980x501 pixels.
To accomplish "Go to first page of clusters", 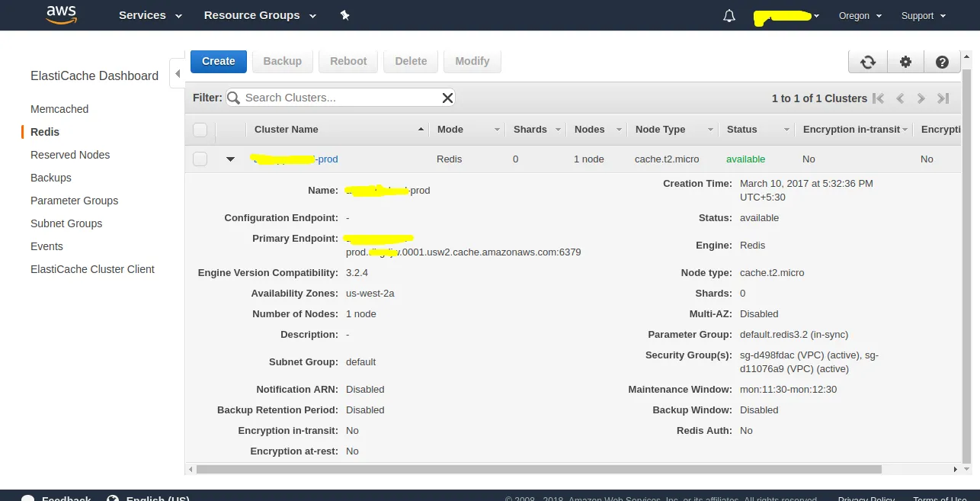I will click(879, 98).
